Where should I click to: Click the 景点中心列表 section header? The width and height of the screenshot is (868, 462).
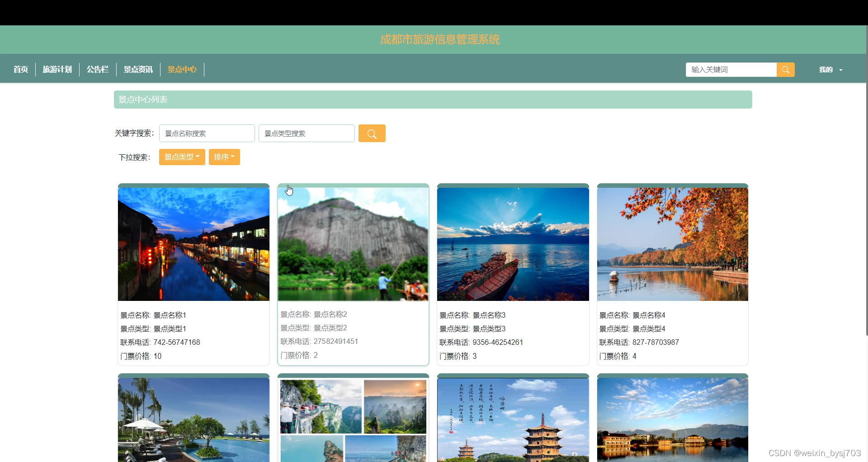pos(433,100)
